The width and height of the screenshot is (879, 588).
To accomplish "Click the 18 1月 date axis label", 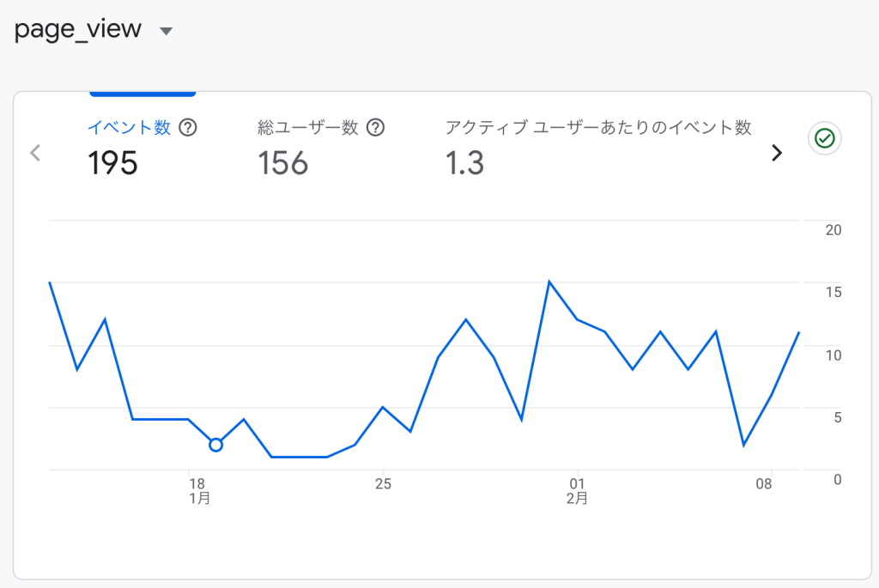I will (197, 490).
